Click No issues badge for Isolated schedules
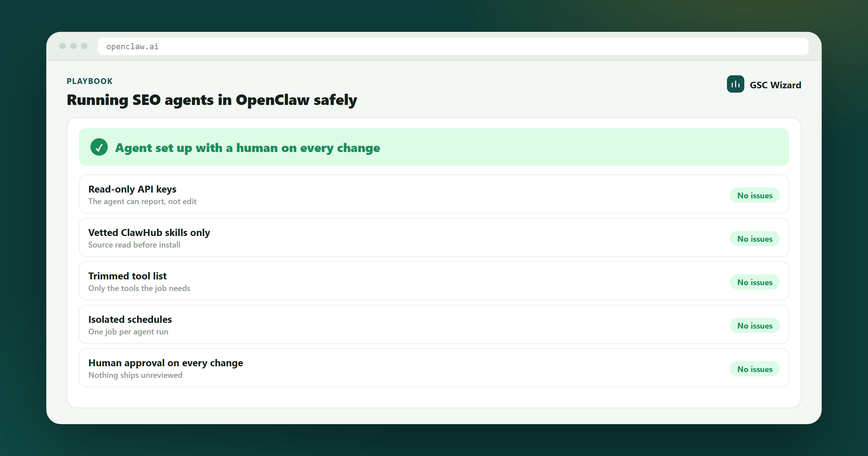Screen dimensions: 868x456 (755, 326)
